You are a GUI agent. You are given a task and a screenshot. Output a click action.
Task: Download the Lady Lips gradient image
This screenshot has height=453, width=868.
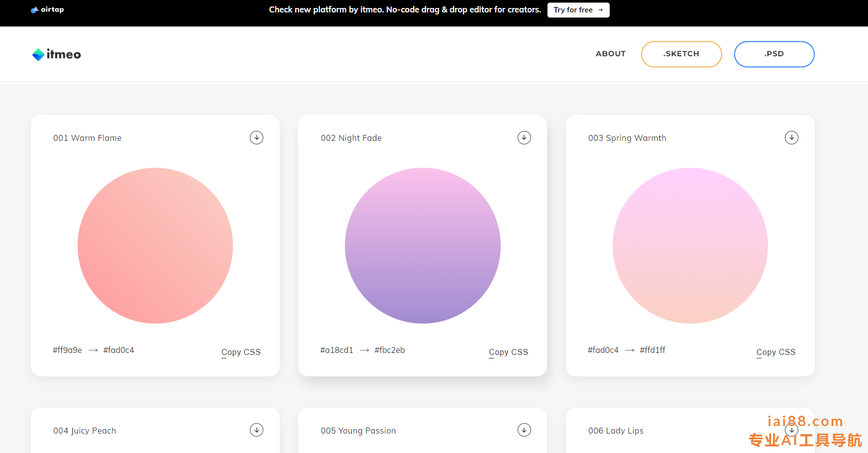[x=791, y=430]
